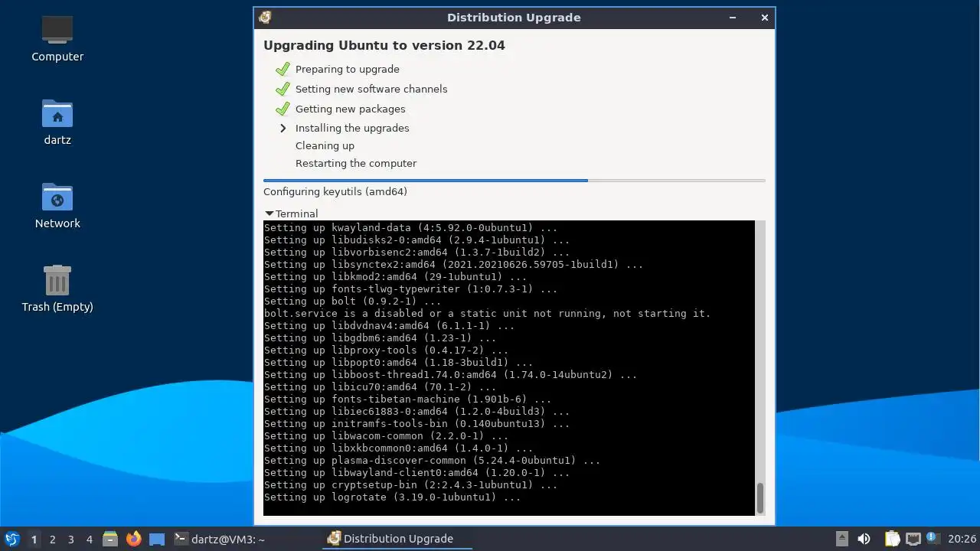This screenshot has width=980, height=551.
Task: Open the Network desktop icon
Action: (x=57, y=204)
